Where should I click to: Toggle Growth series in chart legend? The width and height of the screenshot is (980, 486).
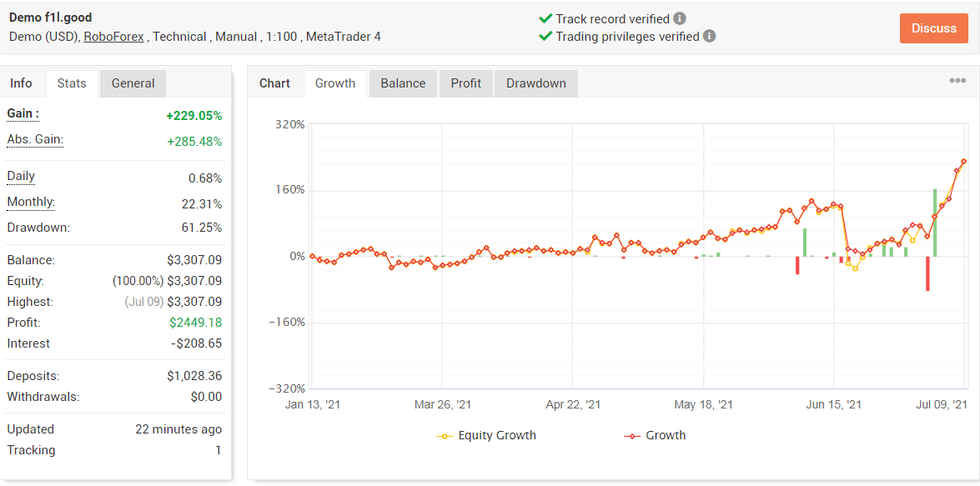pyautogui.click(x=655, y=435)
